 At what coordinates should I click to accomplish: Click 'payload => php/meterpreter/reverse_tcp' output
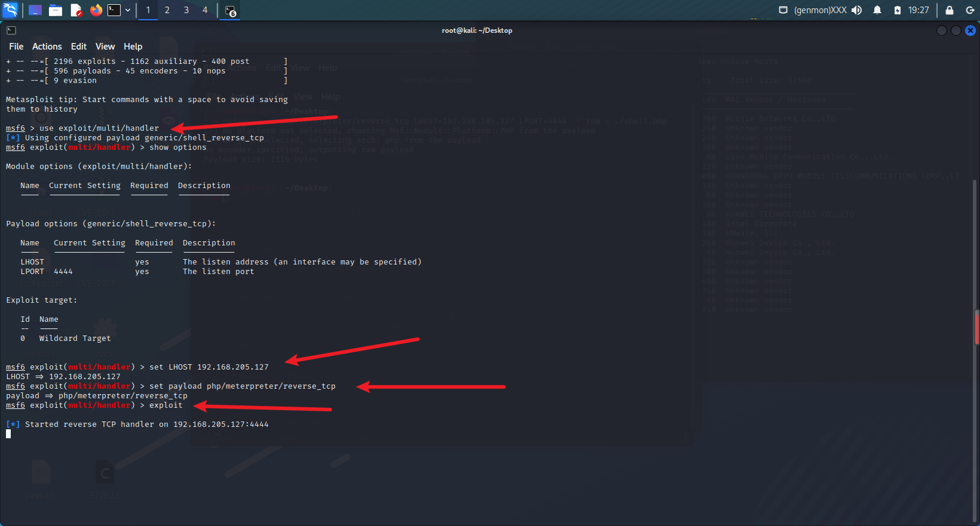pos(97,396)
